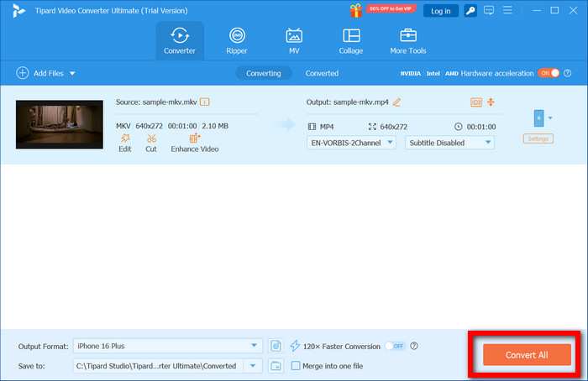Image resolution: width=588 pixels, height=381 pixels.
Task: Toggle Hardware acceleration switch
Action: (549, 73)
